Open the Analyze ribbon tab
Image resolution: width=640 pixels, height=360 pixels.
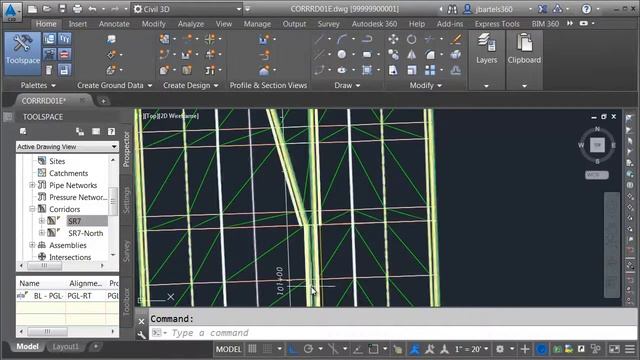(x=191, y=24)
